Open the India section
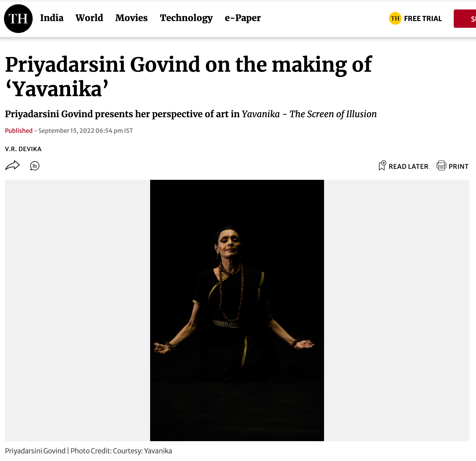 coord(52,18)
